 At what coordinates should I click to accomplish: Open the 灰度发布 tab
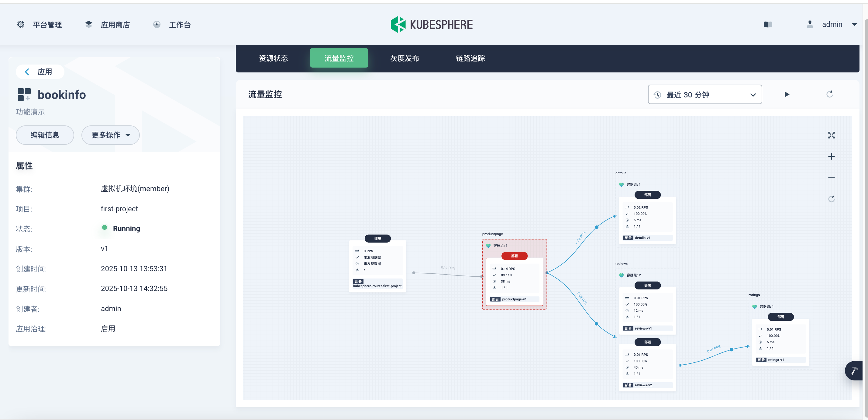point(404,58)
